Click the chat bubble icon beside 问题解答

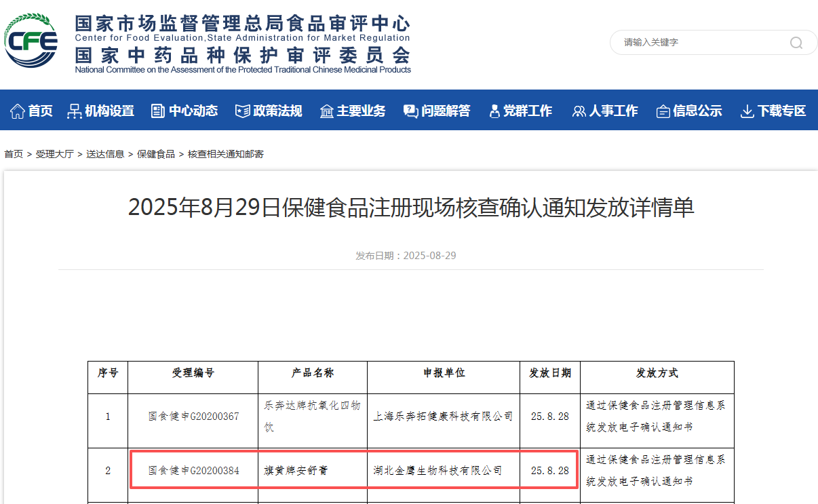click(x=410, y=111)
